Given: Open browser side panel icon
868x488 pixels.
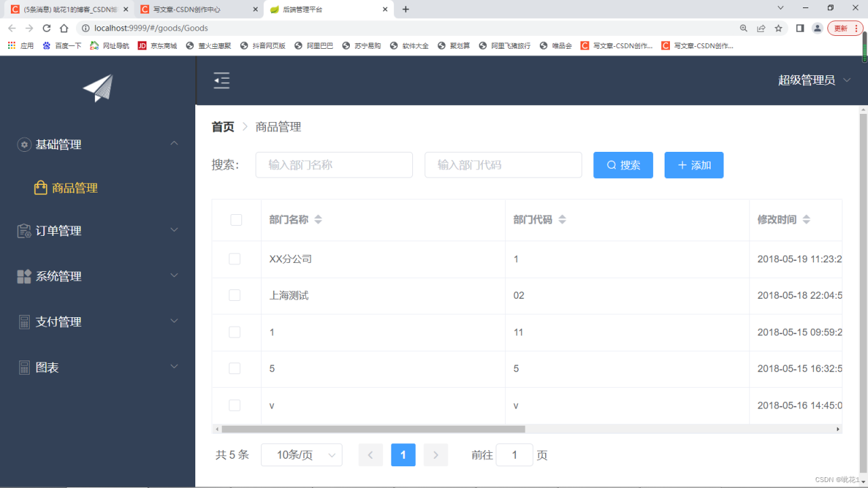Looking at the screenshot, I should pos(800,28).
